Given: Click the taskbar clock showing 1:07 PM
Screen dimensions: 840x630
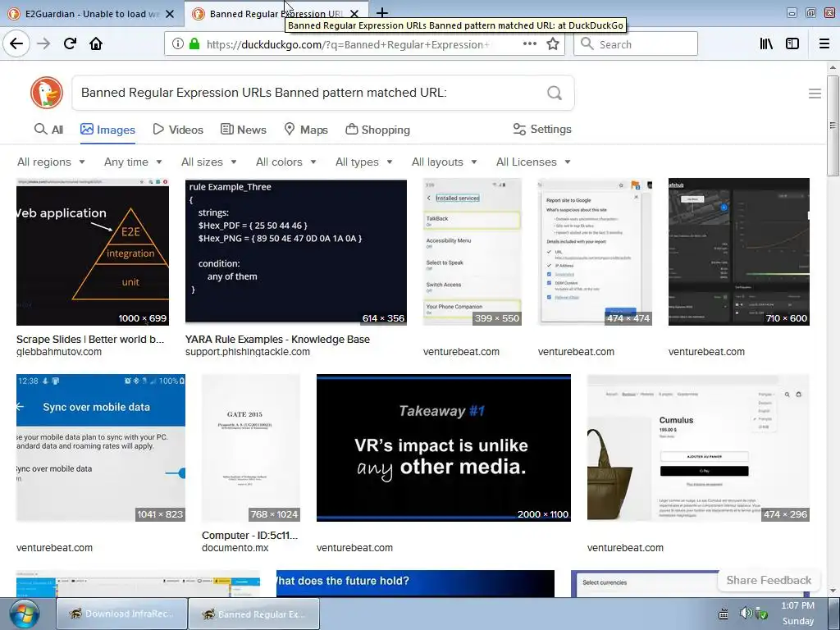Looking at the screenshot, I should coord(797,605).
